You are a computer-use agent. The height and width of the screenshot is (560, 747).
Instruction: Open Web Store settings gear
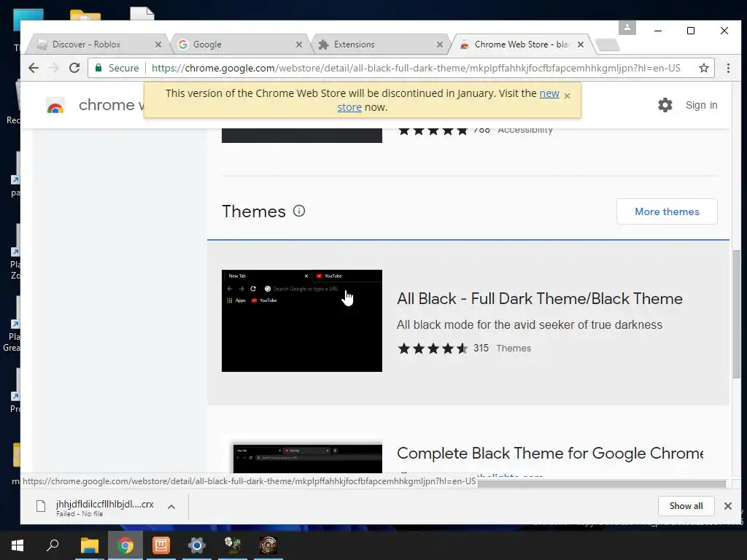(x=665, y=105)
